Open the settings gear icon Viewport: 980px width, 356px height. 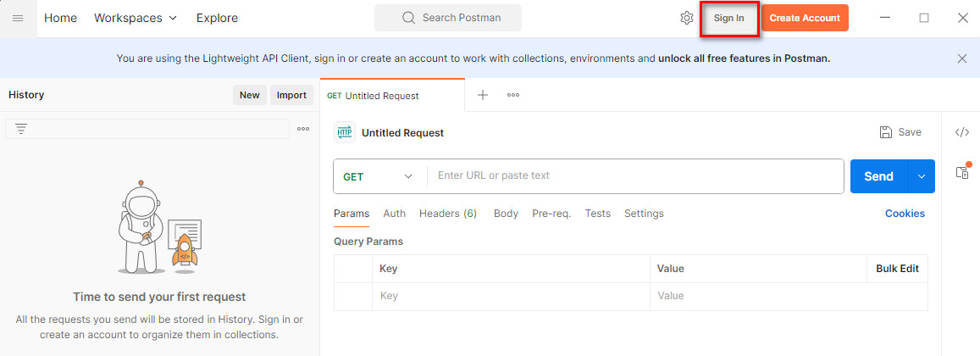pos(686,18)
